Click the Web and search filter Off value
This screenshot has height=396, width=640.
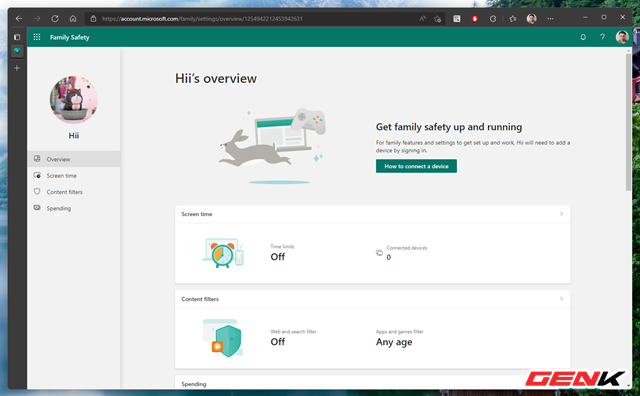coord(278,342)
